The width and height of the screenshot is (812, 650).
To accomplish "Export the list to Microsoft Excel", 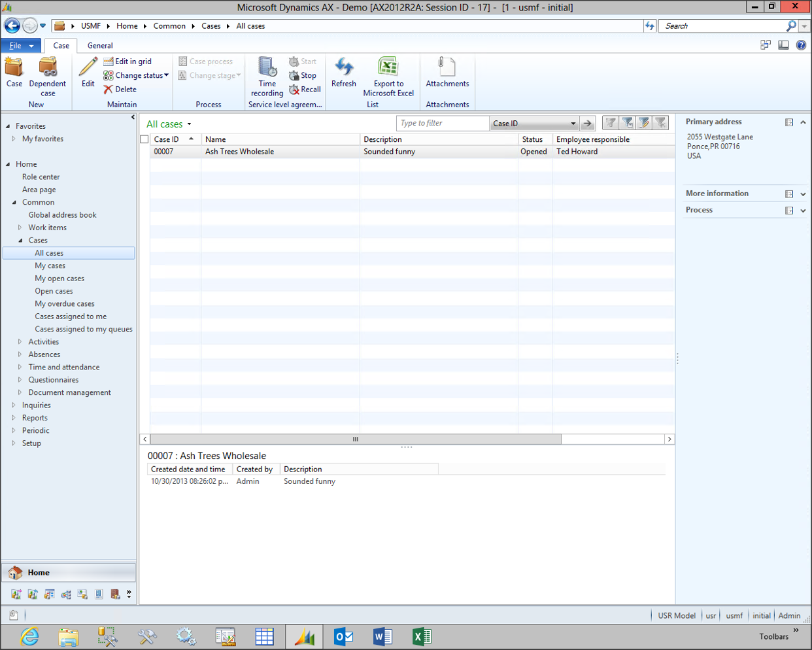I will click(388, 68).
